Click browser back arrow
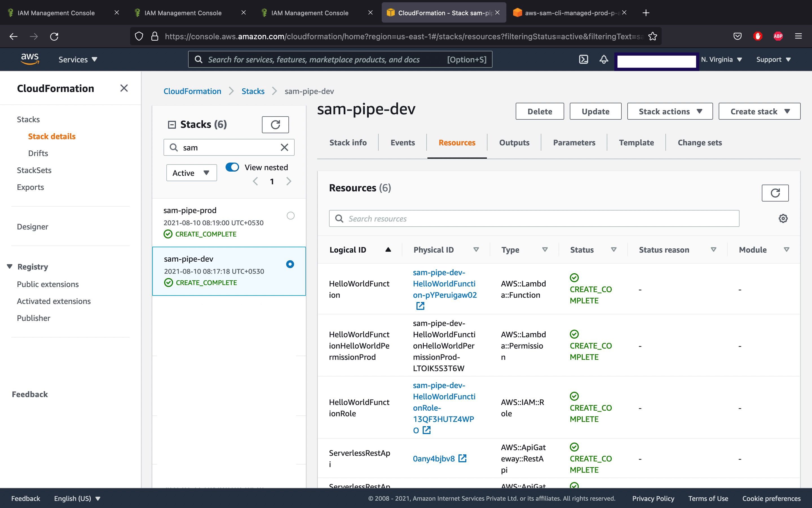The width and height of the screenshot is (812, 508). click(14, 36)
